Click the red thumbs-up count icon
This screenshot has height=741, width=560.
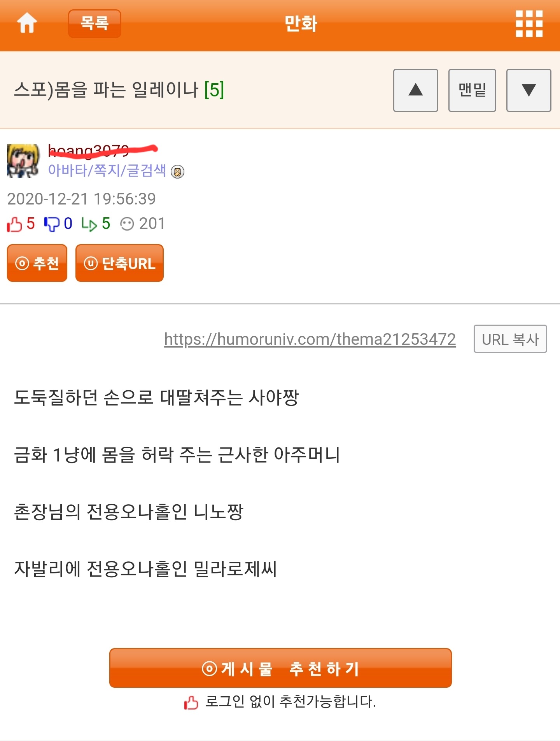14,224
